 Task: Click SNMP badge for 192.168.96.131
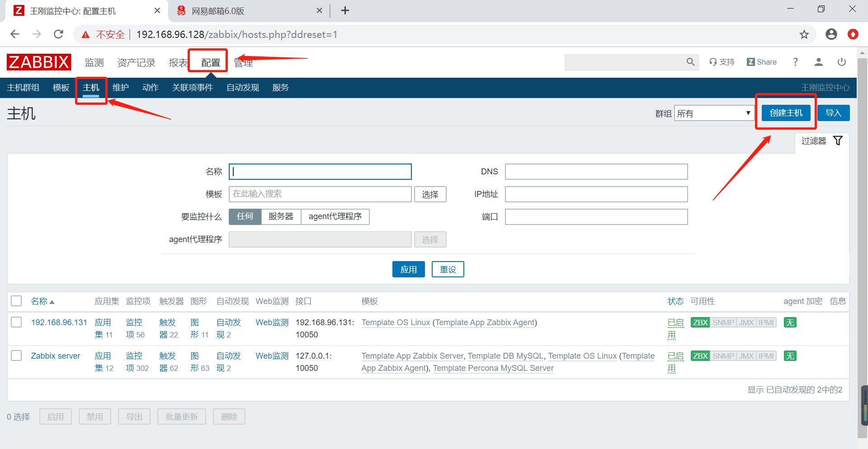(x=723, y=323)
